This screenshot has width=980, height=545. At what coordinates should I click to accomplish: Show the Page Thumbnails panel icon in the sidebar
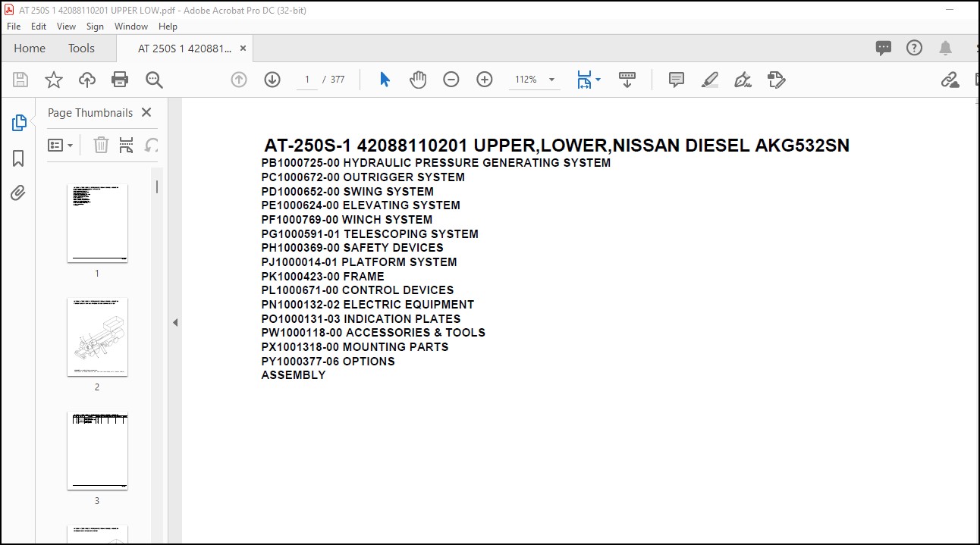point(19,123)
